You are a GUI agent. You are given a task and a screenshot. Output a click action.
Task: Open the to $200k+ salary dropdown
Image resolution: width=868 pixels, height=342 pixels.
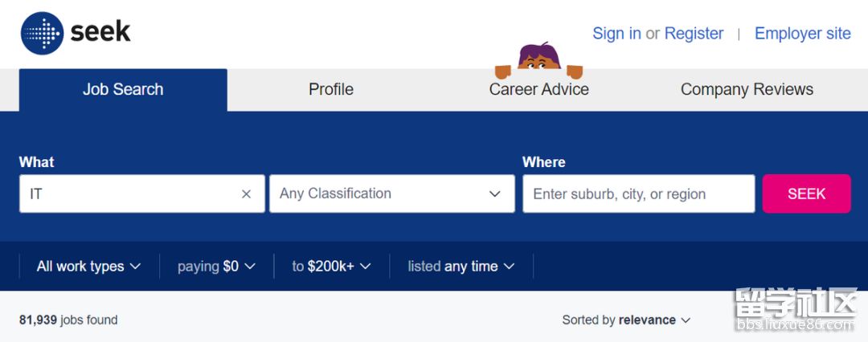pos(331,267)
